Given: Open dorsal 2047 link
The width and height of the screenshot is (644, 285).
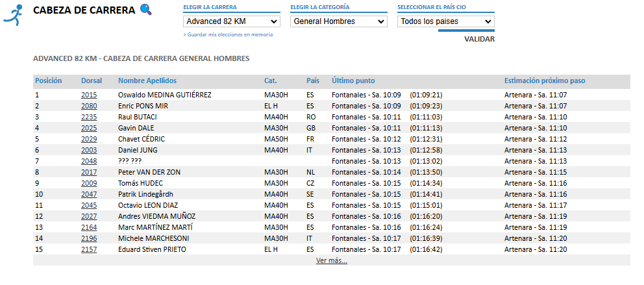Looking at the screenshot, I should click(x=89, y=194).
